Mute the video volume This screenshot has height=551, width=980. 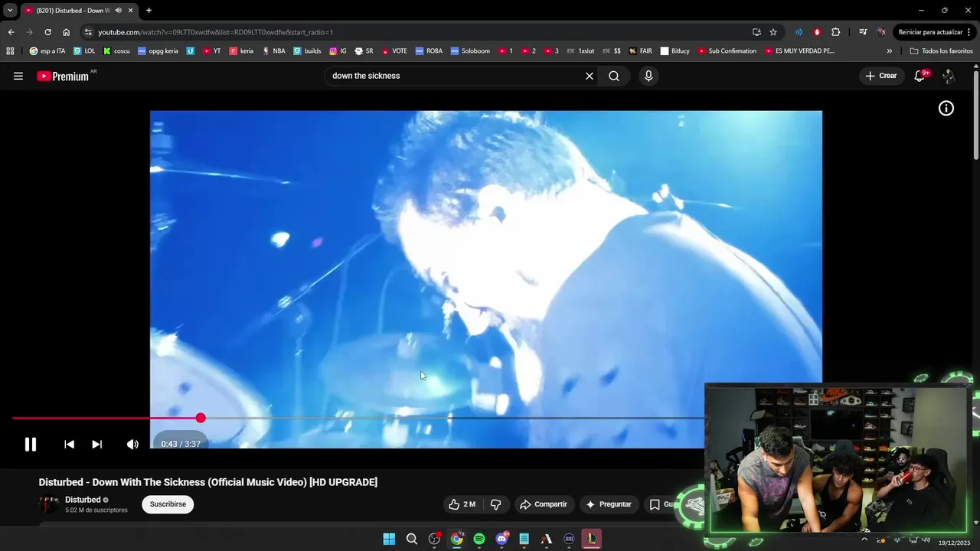point(132,444)
